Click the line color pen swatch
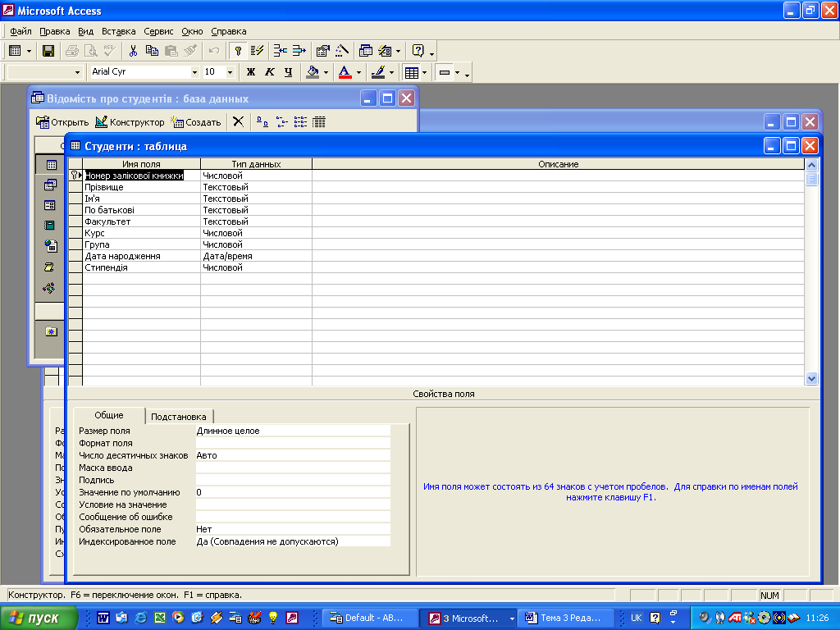This screenshot has height=630, width=840. coord(378,72)
